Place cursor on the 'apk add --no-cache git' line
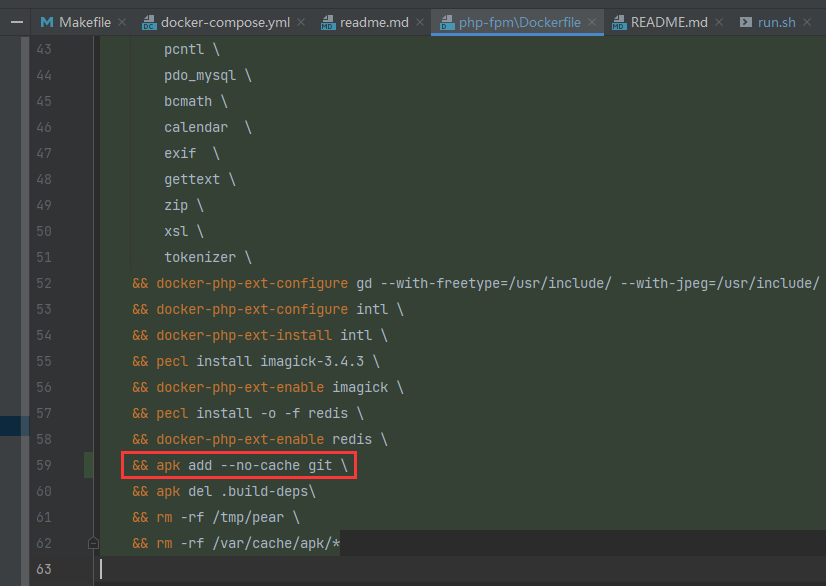The width and height of the screenshot is (826, 586). click(240, 465)
